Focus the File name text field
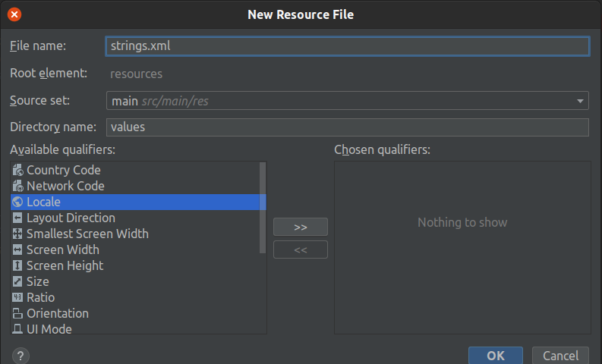Viewport: 602px width, 364px height. tap(347, 46)
